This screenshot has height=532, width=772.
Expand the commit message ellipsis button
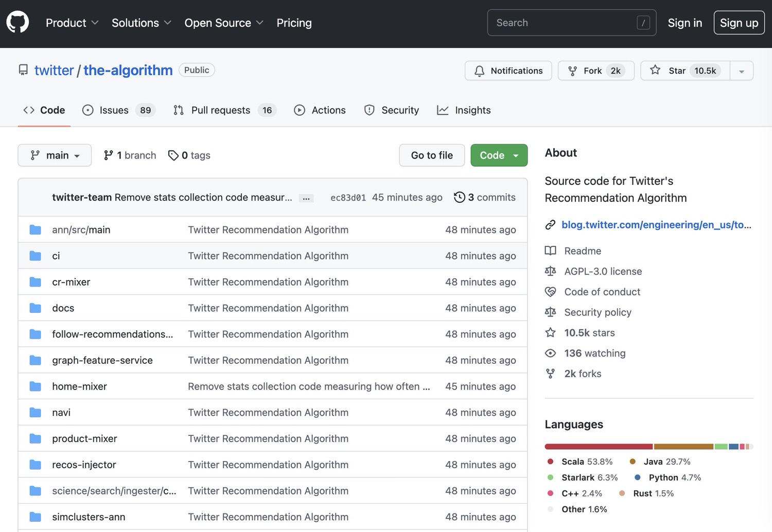pos(306,198)
